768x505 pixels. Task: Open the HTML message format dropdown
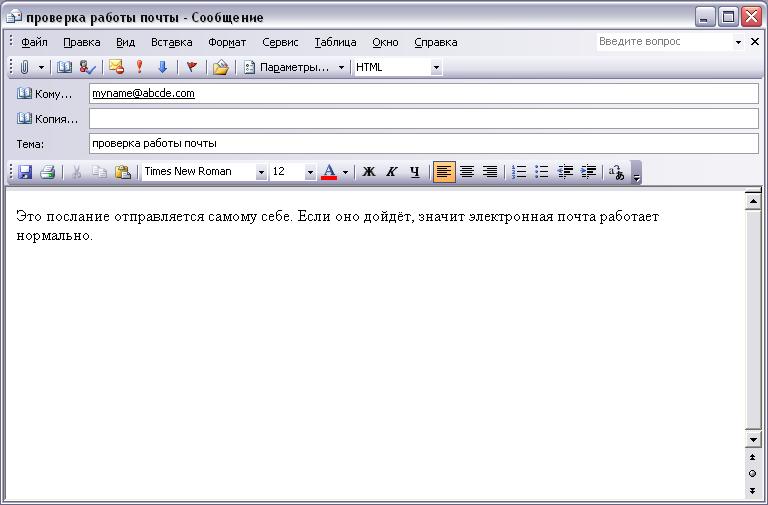436,68
